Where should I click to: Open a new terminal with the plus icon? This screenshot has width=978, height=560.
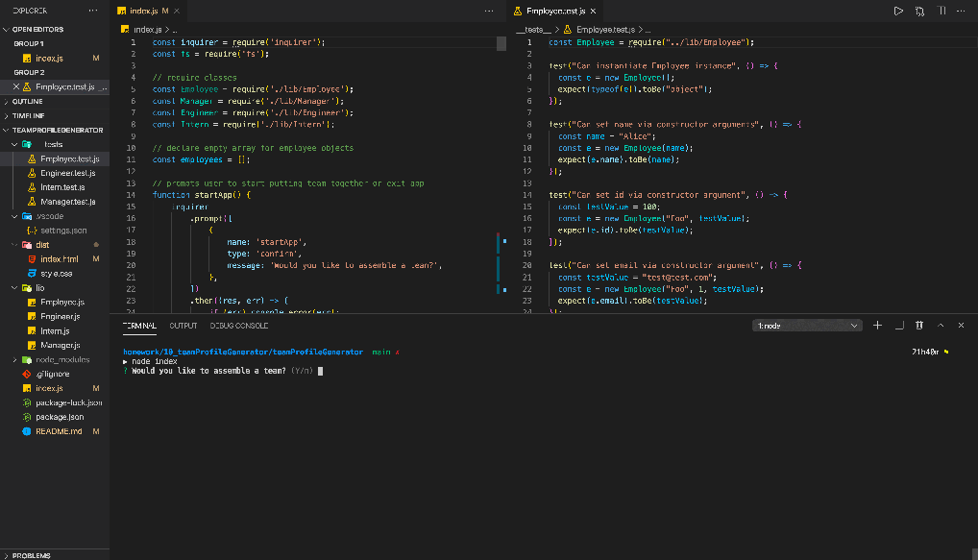pos(875,325)
